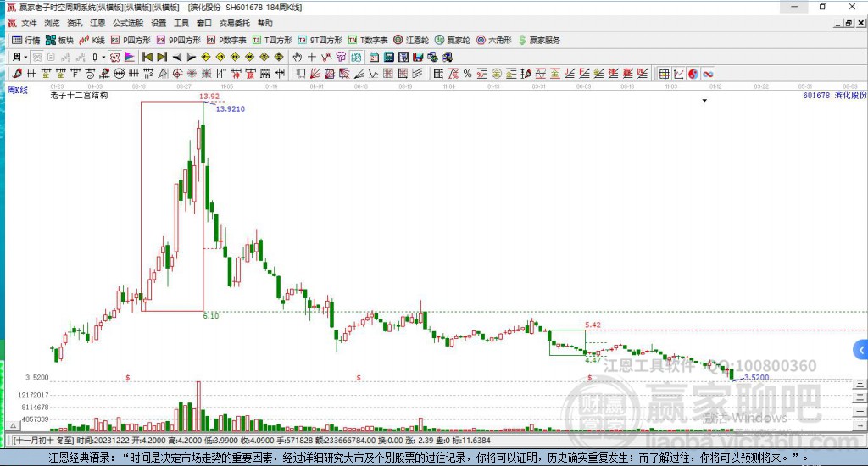Screen dimensions: 868x466
Task: Click the floppy-disk save icon
Action: 418,57
